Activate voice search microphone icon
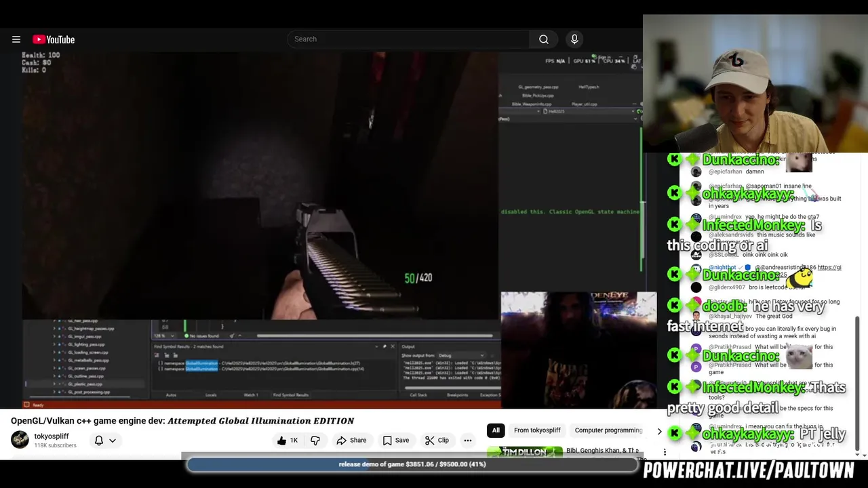868x488 pixels. (574, 39)
